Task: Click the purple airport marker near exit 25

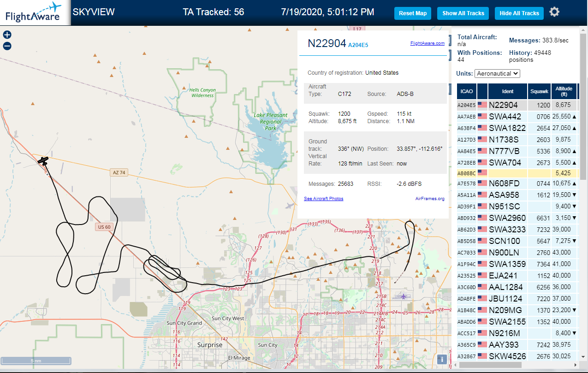Action: click(x=404, y=296)
